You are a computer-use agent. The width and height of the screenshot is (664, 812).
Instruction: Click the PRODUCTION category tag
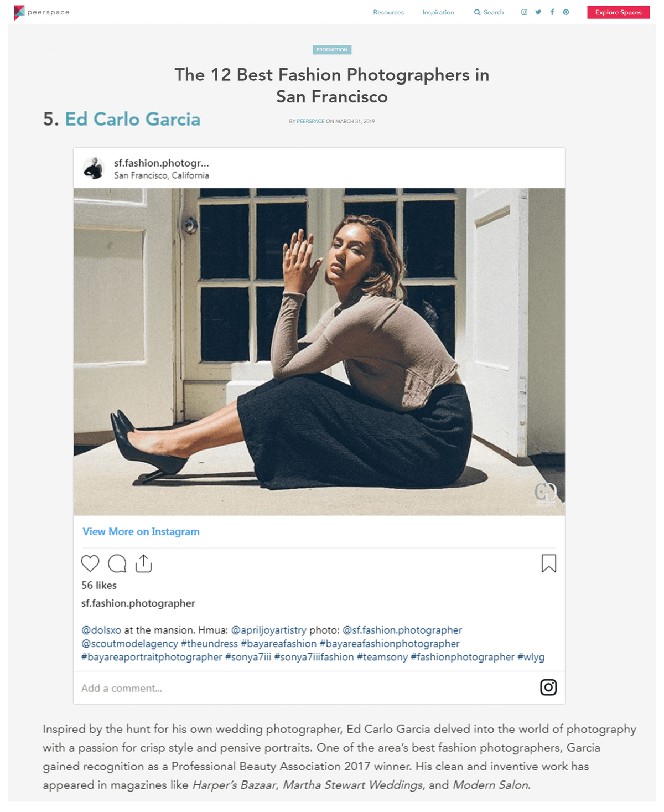tap(332, 50)
